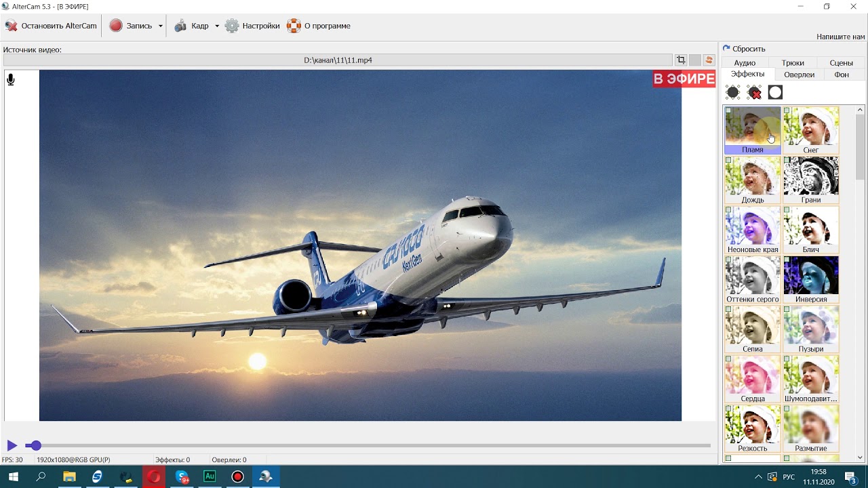Click the remove effect region icon

tap(754, 92)
